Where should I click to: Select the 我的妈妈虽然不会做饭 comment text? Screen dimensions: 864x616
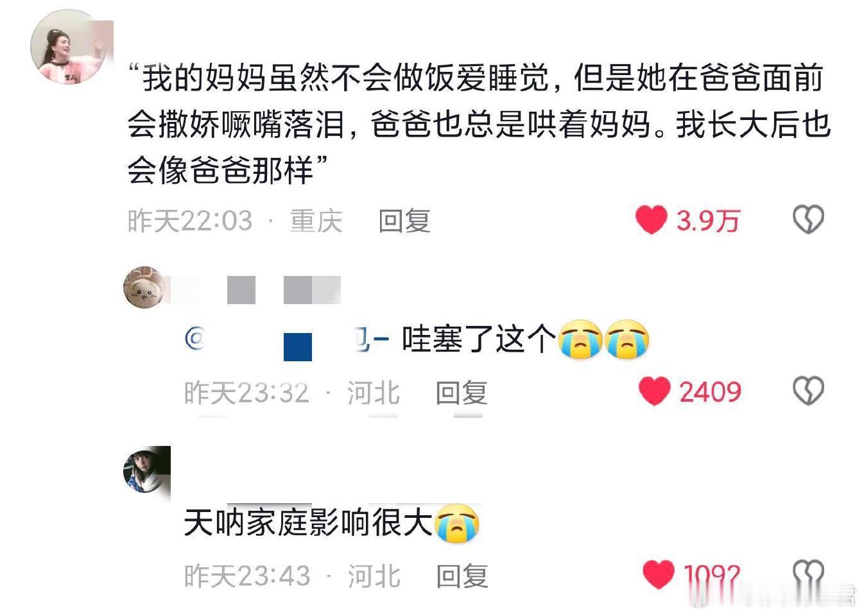tap(478, 124)
